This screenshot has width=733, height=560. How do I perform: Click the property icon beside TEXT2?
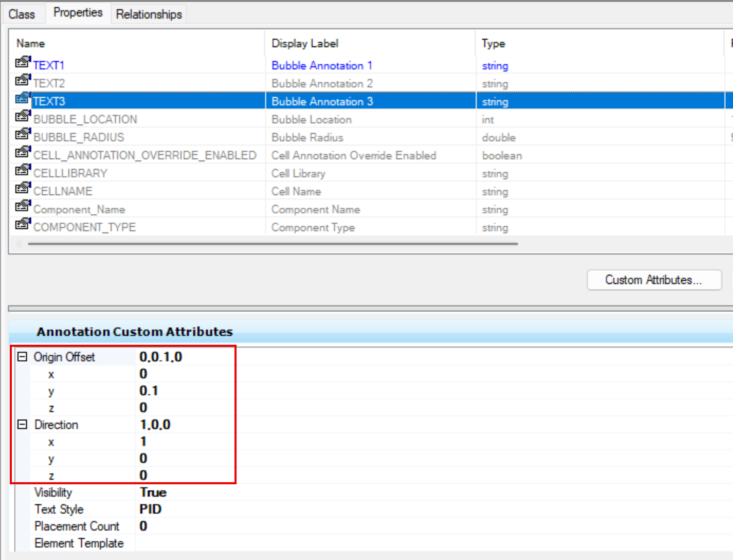pos(23,81)
